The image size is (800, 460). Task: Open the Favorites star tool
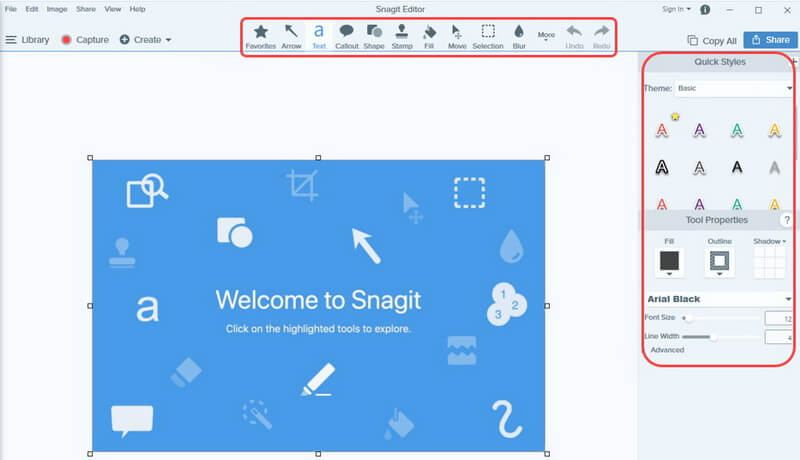pos(261,37)
